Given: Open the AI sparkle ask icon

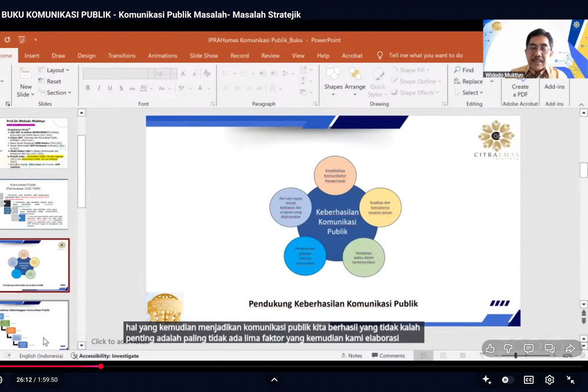Looking at the screenshot, I should pyautogui.click(x=486, y=380).
